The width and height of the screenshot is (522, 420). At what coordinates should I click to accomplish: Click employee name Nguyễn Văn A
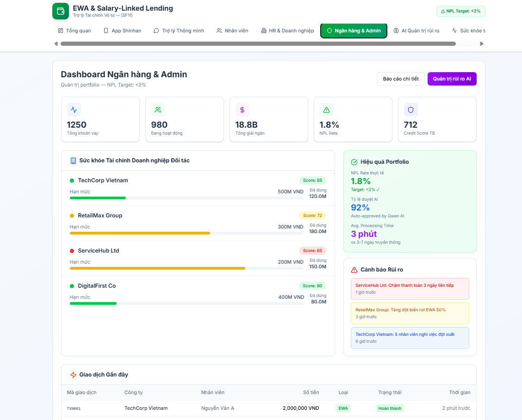217,408
